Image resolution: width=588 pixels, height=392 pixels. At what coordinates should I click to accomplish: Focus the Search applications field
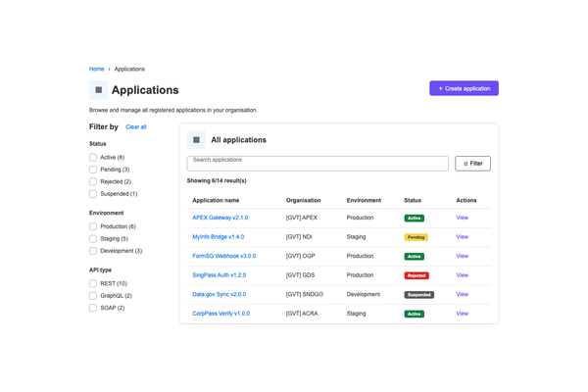pos(318,164)
